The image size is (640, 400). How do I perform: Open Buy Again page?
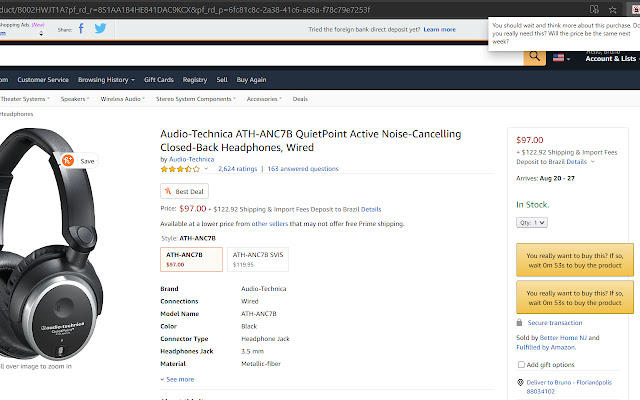coord(251,80)
